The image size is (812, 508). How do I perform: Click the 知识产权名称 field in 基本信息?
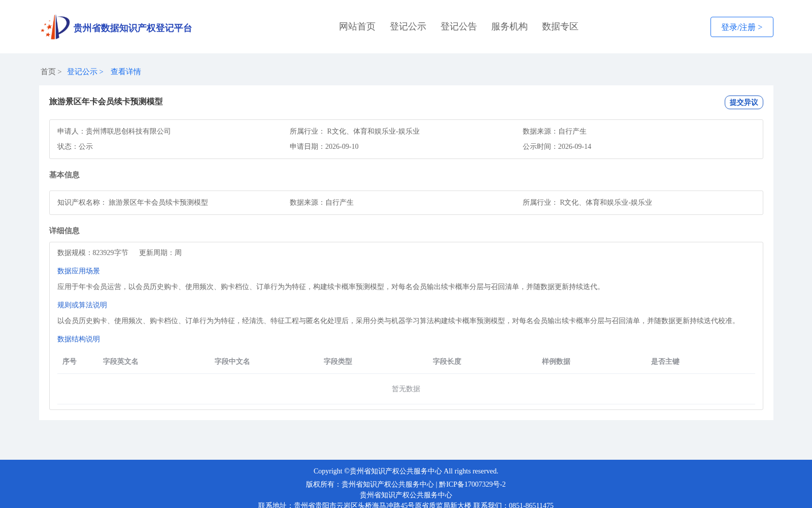(132, 202)
